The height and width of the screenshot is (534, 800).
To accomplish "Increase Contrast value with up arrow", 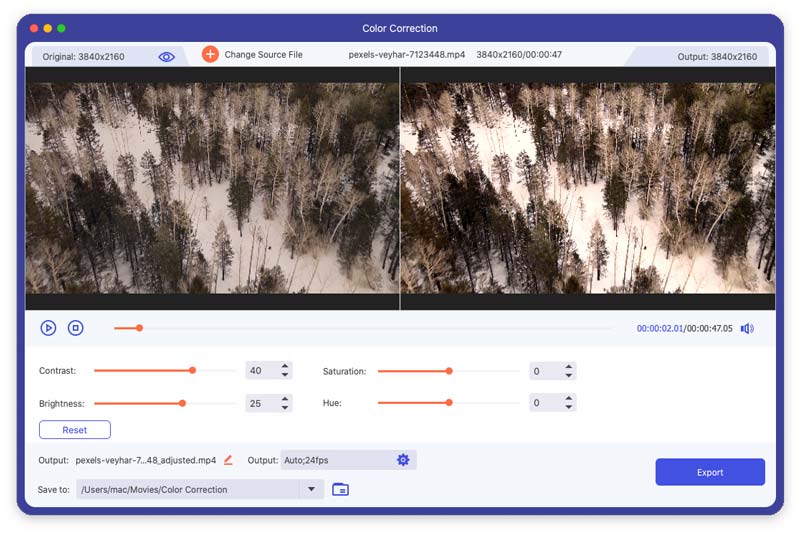I will (285, 366).
